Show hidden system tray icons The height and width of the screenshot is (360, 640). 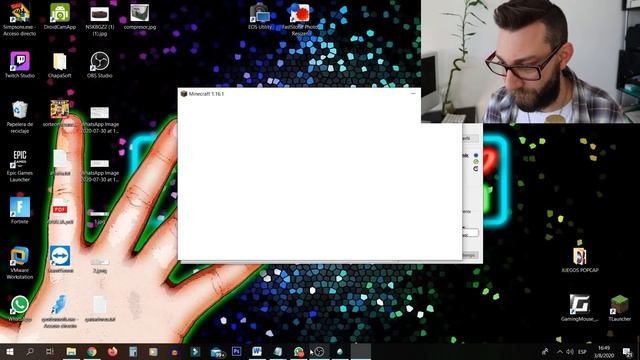(x=560, y=351)
